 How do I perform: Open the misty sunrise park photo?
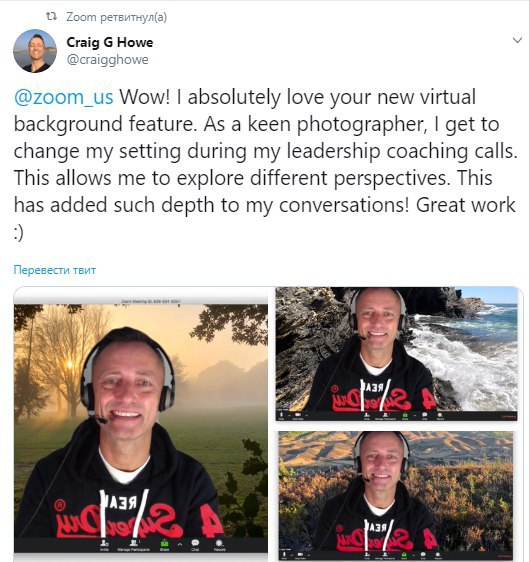pos(141,424)
